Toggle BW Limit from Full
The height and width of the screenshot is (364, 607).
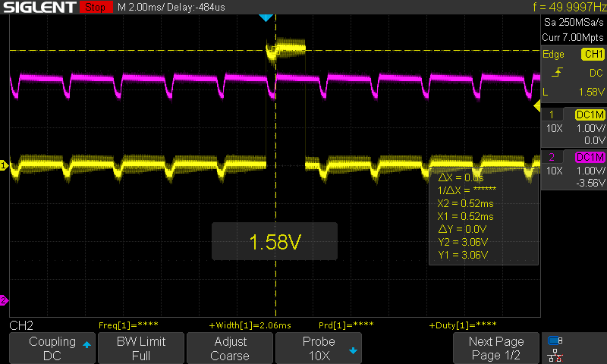(140, 348)
